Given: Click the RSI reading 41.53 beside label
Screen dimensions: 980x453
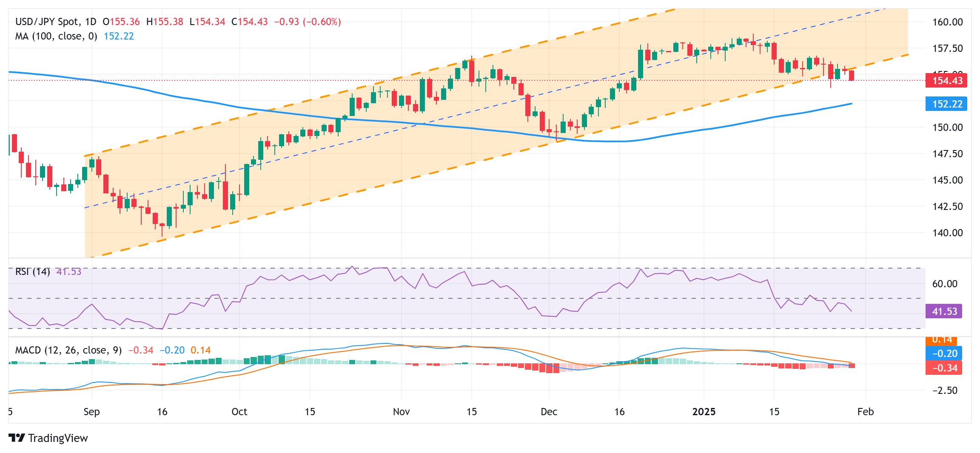Looking at the screenshot, I should coord(69,272).
